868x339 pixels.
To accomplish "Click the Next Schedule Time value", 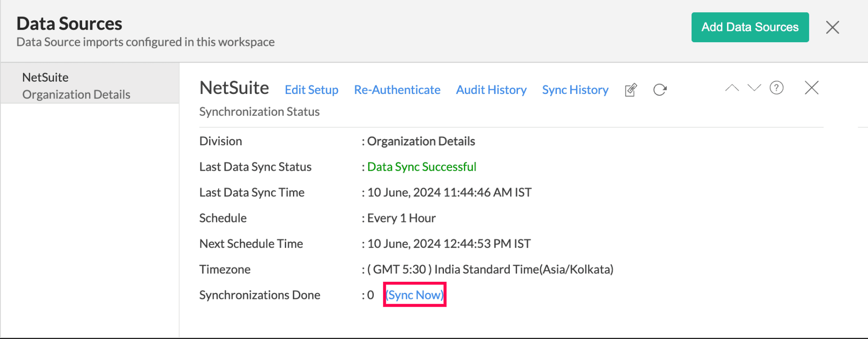I will 449,244.
